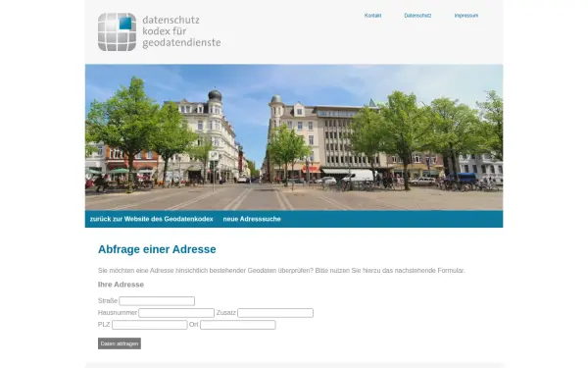The image size is (588, 368).
Task: Click the 'Abfrage einer Adresse' heading
Action: 157,249
